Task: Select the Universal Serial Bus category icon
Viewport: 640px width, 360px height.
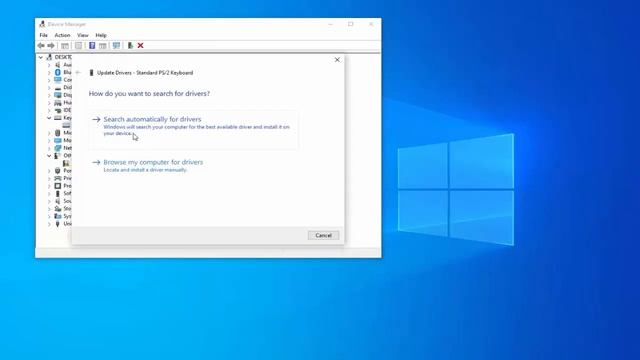Action: (x=58, y=224)
